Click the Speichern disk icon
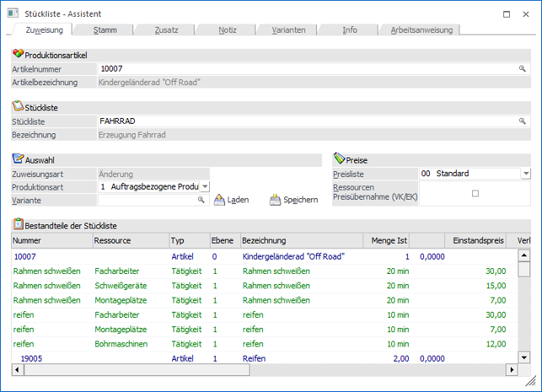Viewport: 542px width, 392px height. click(x=275, y=200)
